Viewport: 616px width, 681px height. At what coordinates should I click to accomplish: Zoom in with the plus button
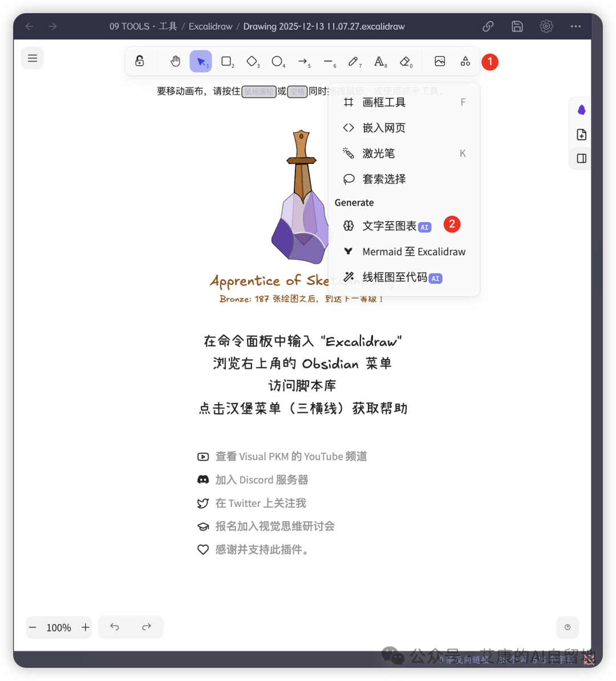pos(86,627)
